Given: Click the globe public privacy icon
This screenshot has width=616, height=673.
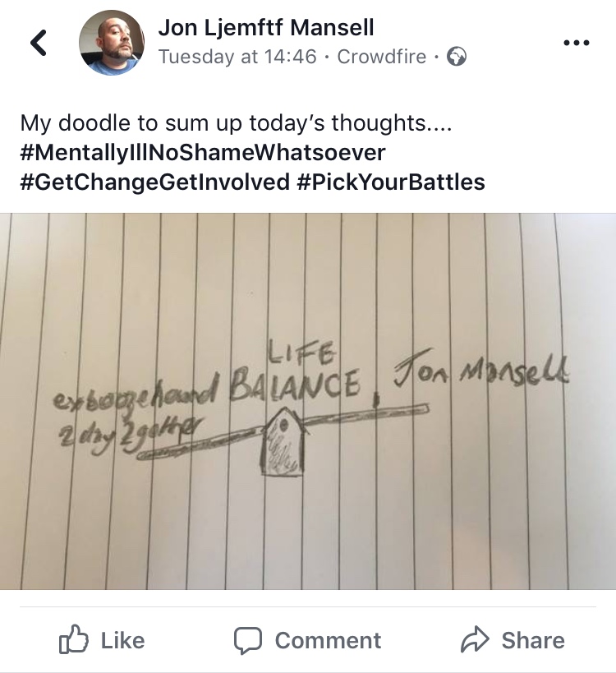Looking at the screenshot, I should [457, 56].
